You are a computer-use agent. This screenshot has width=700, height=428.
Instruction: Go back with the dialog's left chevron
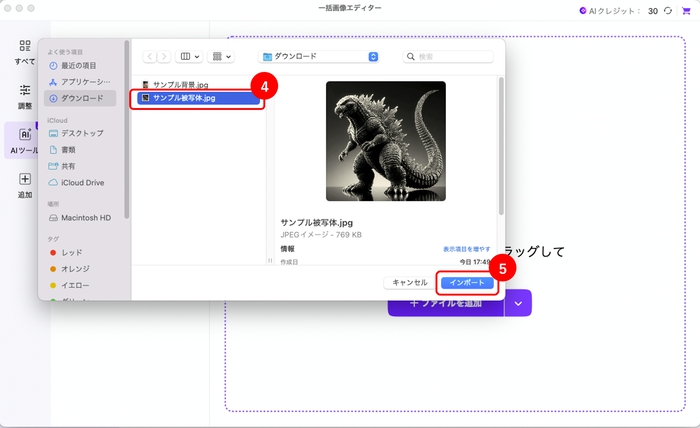[150, 56]
